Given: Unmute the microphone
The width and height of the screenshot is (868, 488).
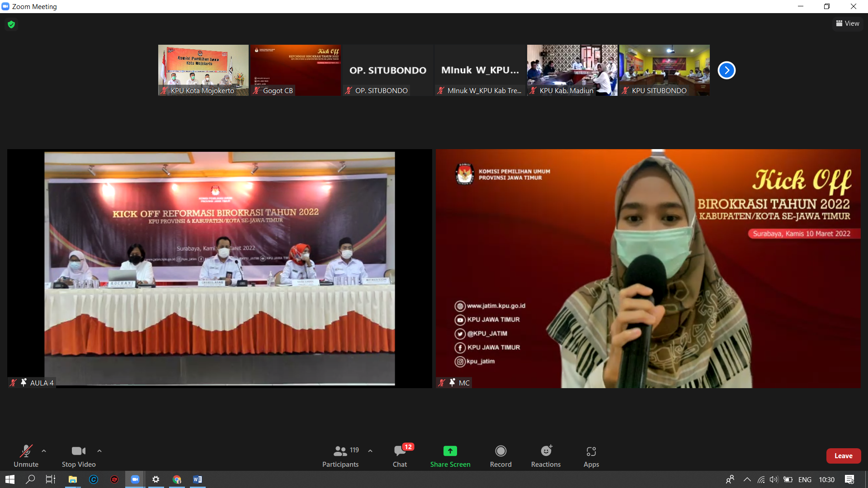Looking at the screenshot, I should tap(26, 456).
